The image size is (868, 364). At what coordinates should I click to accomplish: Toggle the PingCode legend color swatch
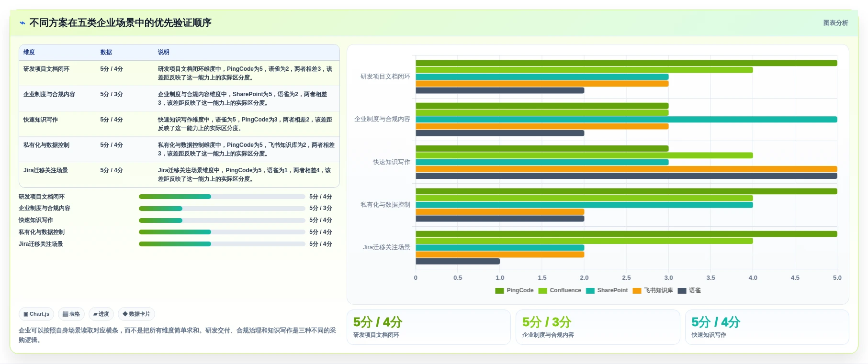coord(499,291)
